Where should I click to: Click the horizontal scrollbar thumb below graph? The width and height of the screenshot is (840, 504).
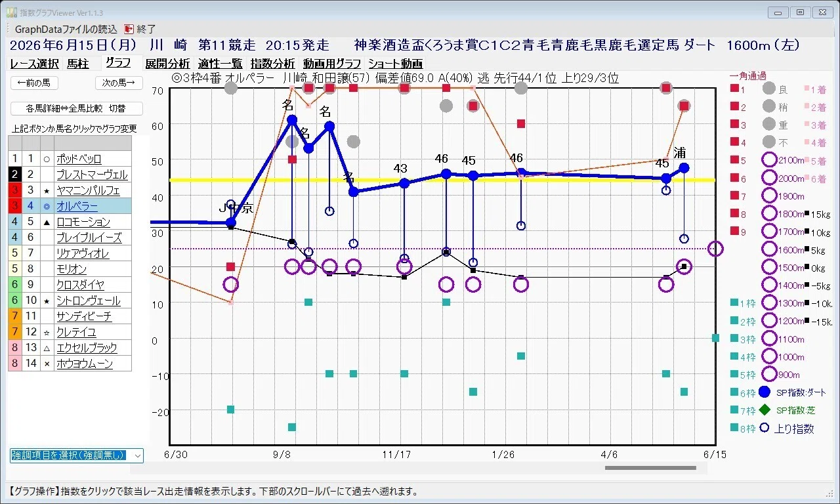[650, 468]
